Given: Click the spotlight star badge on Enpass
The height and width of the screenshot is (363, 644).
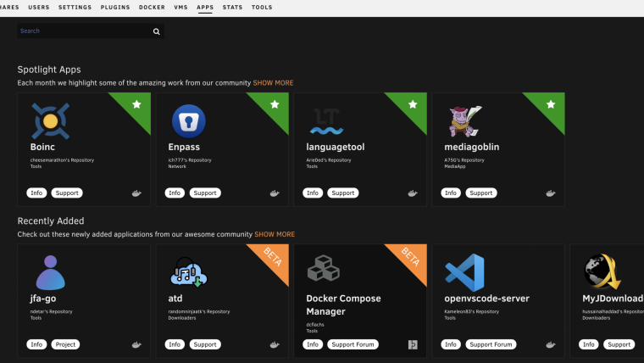Looking at the screenshot, I should click(x=275, y=104).
